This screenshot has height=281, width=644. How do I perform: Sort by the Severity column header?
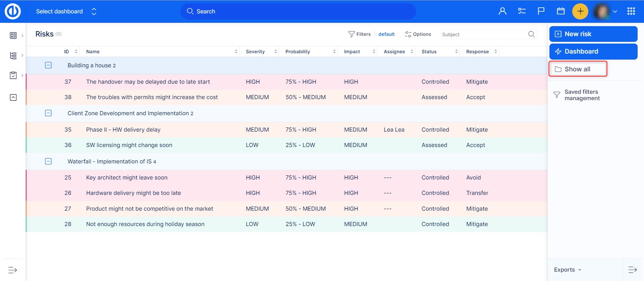tap(255, 52)
